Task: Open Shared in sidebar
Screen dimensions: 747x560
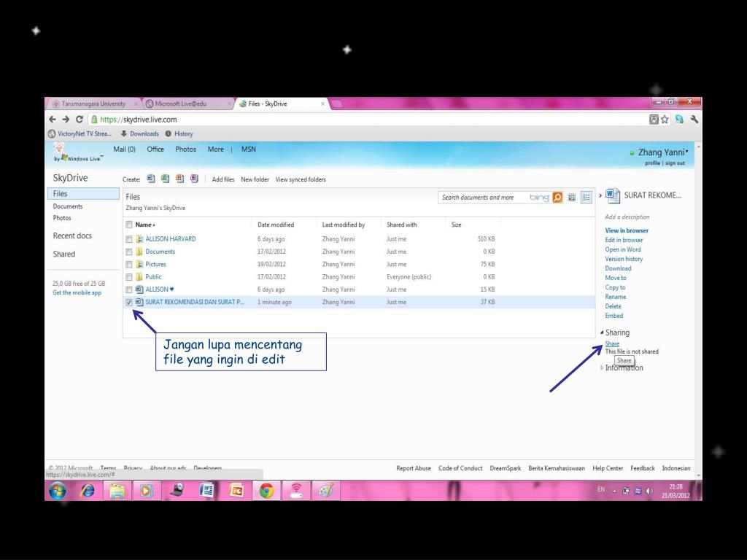Action: [64, 254]
